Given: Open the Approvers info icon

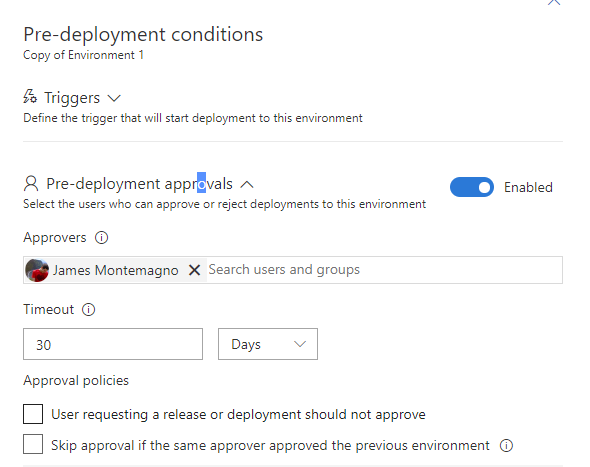Looking at the screenshot, I should [x=101, y=237].
